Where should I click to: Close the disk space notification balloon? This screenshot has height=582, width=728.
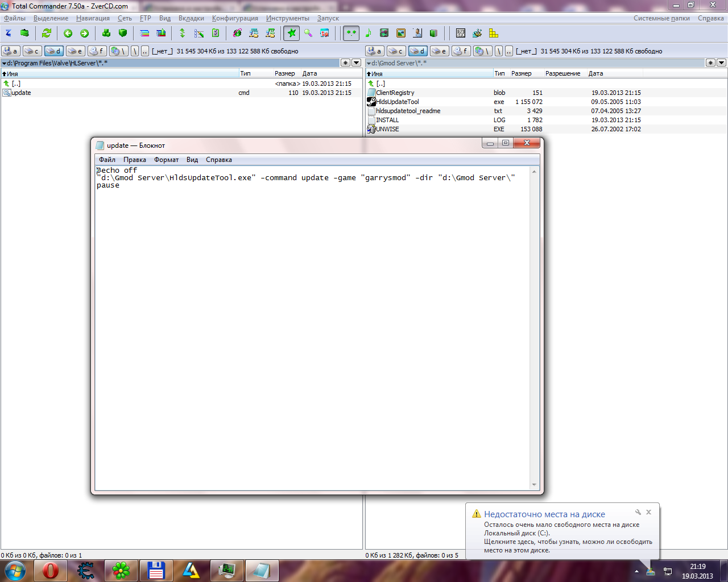648,512
